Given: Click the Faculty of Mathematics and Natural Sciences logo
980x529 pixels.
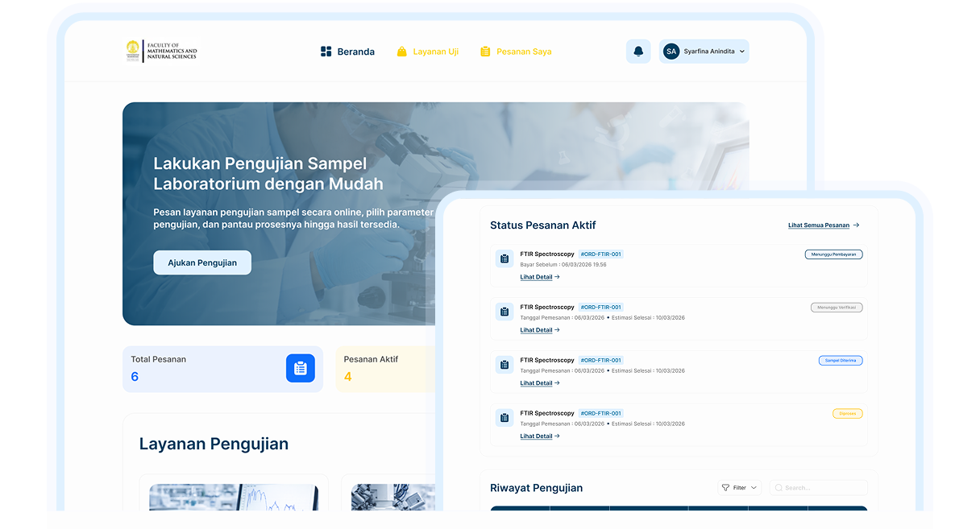Looking at the screenshot, I should coord(161,51).
